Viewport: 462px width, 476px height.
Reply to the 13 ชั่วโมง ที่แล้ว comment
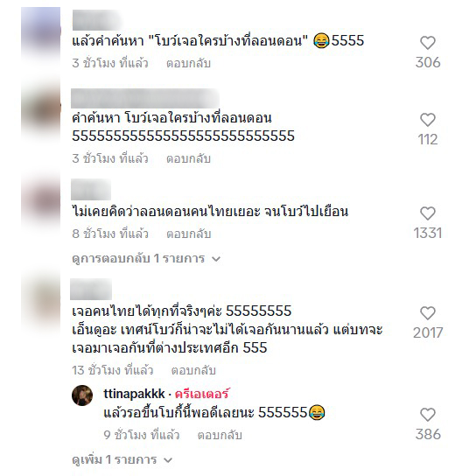tap(193, 370)
